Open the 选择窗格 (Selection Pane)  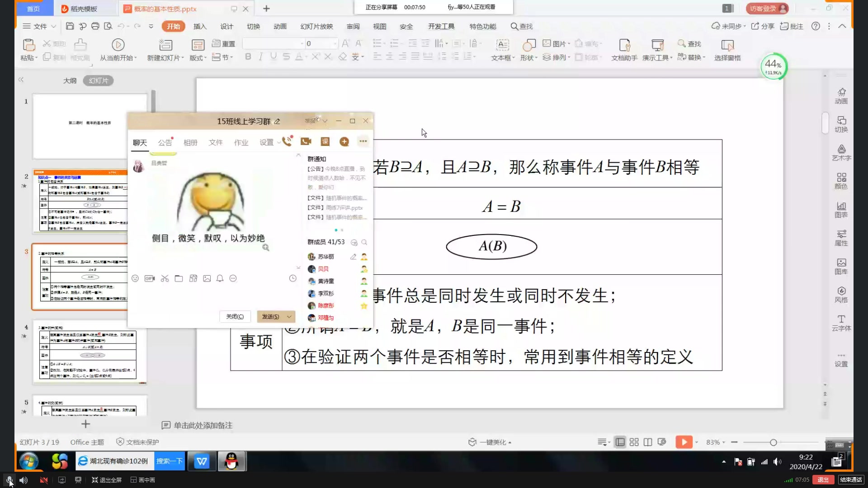(x=727, y=49)
